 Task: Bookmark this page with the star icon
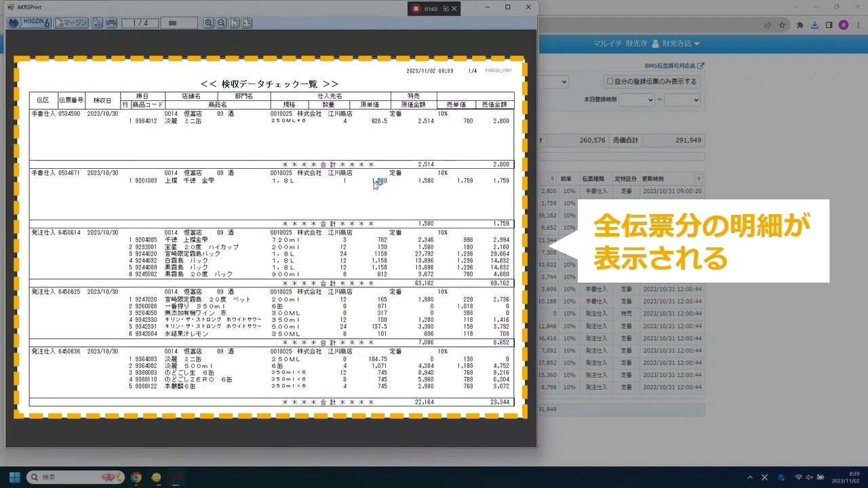point(782,25)
